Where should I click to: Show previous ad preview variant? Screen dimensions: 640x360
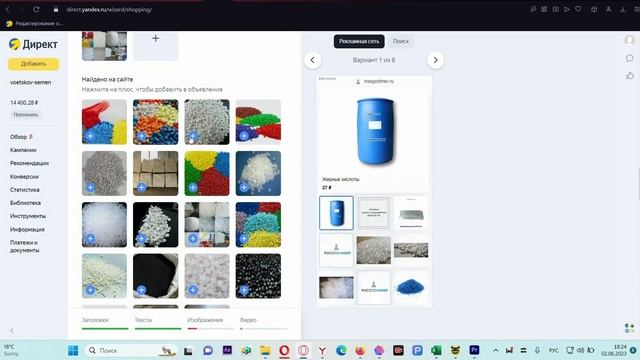click(313, 60)
